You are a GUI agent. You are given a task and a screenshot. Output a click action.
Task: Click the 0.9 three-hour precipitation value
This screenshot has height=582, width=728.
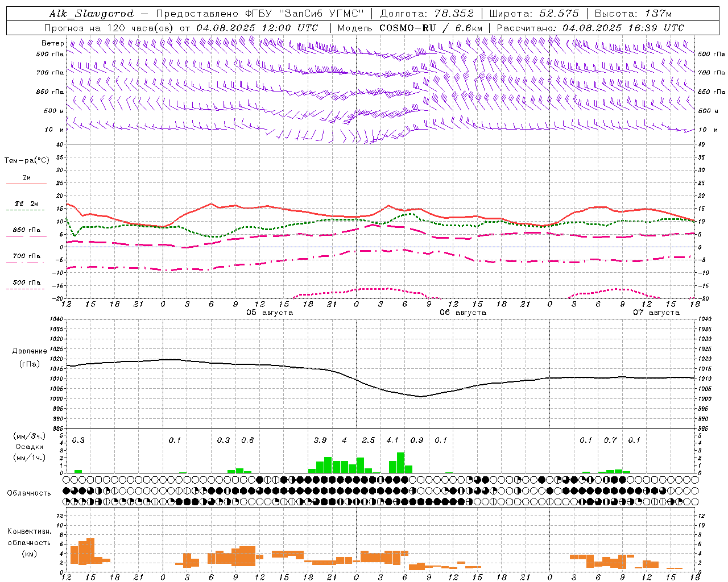pos(417,440)
